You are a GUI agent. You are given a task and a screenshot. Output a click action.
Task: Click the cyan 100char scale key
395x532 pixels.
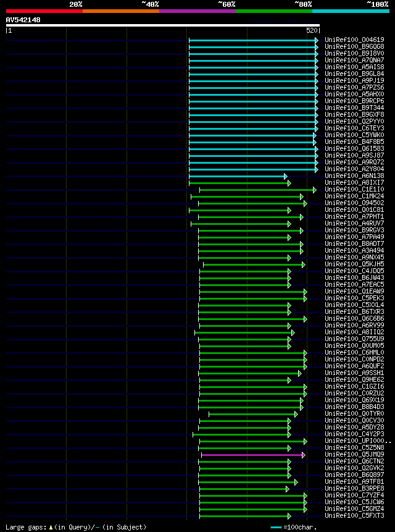point(276,528)
